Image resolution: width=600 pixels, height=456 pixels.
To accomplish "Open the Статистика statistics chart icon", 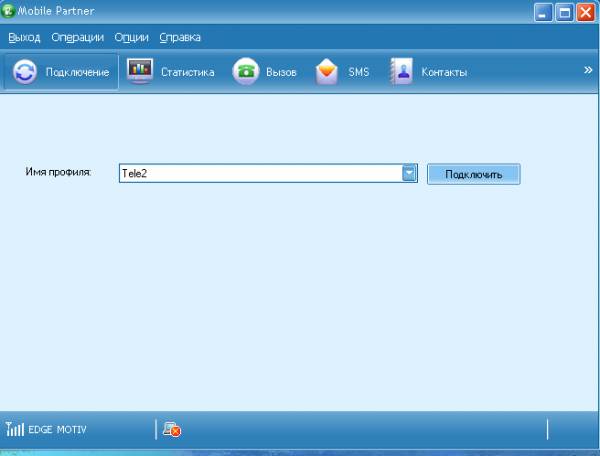I will point(140,71).
